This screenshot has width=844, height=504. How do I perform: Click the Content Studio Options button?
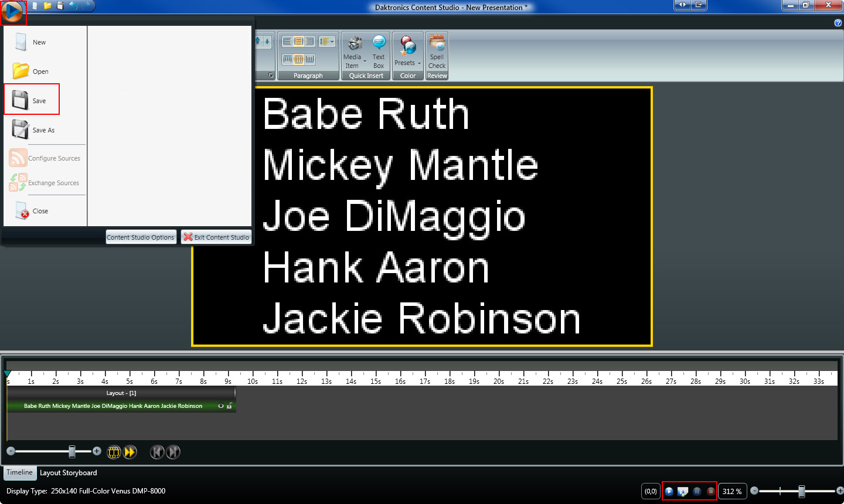(141, 237)
